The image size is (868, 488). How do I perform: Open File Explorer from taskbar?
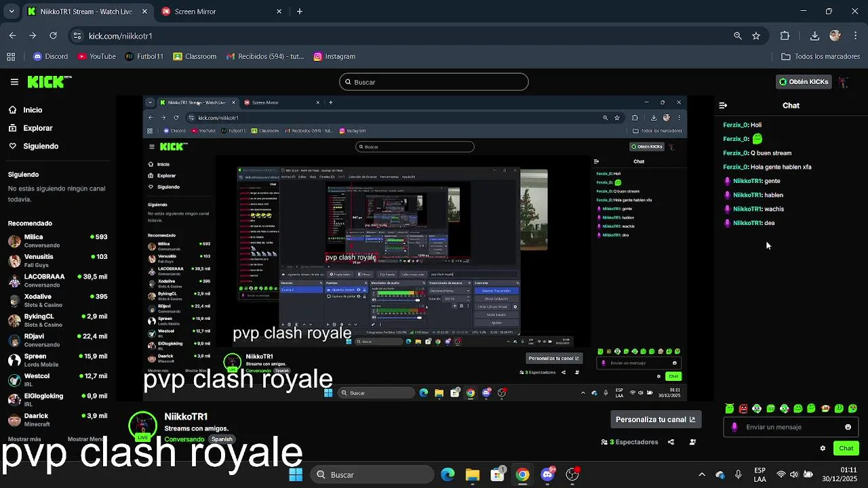[x=473, y=474]
